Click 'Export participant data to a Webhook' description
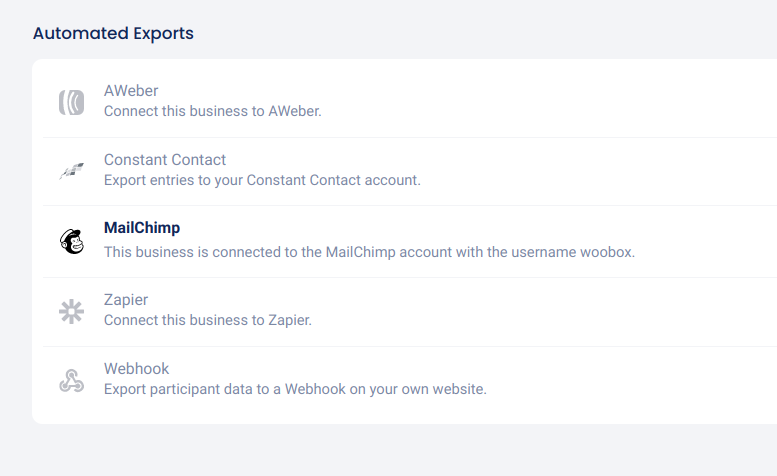The image size is (777, 476). coord(295,389)
